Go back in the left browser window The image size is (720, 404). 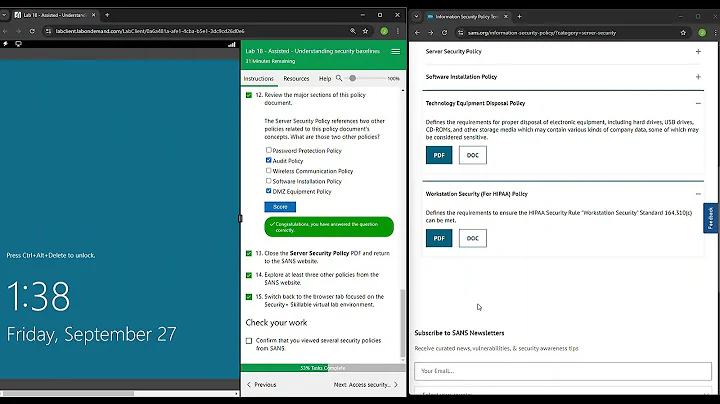coord(5,31)
